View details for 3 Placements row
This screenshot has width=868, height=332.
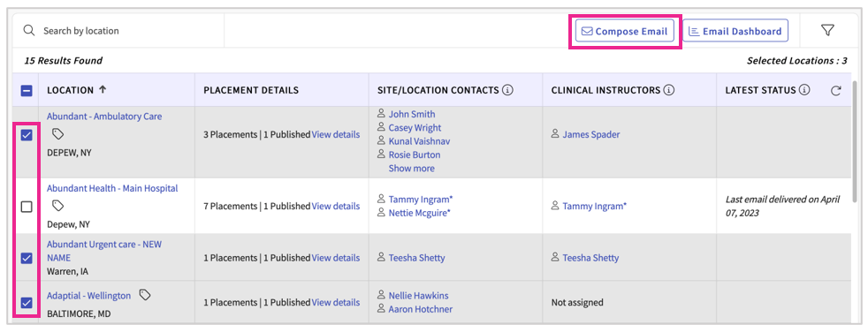[x=336, y=134]
